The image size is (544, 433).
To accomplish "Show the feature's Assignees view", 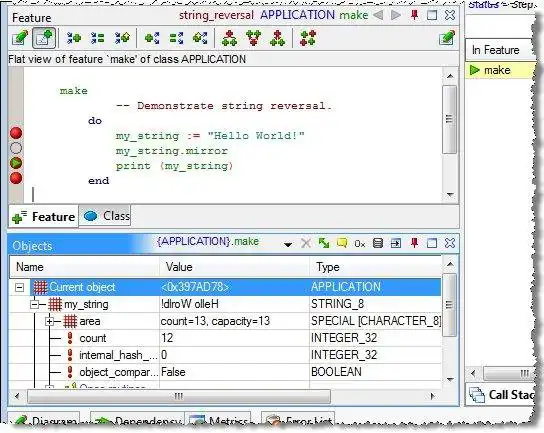I will tap(176, 38).
